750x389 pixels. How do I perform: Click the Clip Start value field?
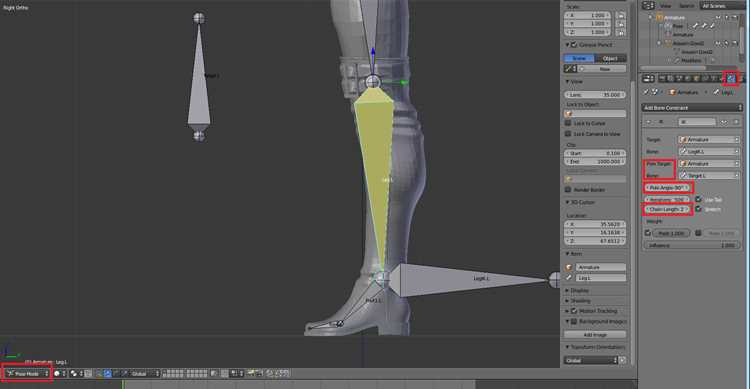coord(595,154)
